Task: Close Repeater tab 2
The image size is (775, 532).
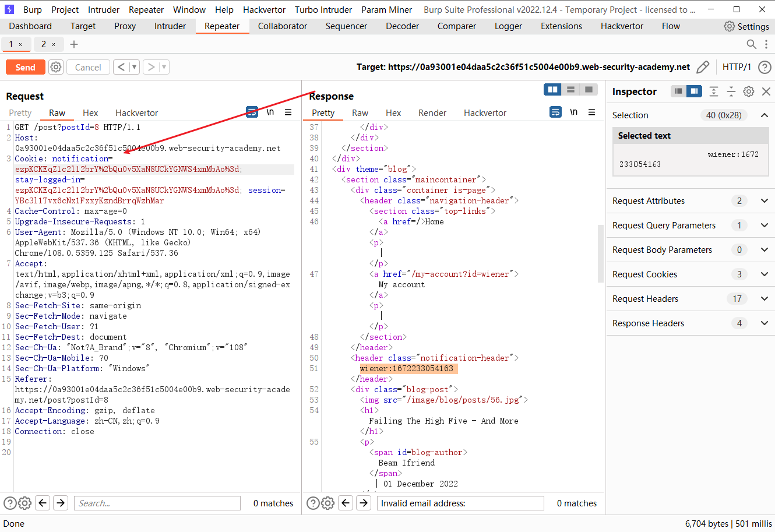Action: pos(54,44)
